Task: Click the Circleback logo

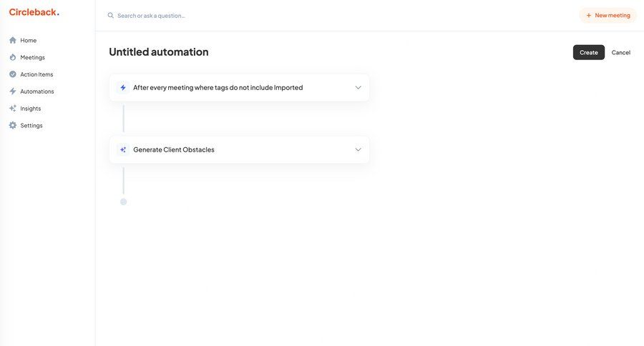Action: pyautogui.click(x=34, y=12)
